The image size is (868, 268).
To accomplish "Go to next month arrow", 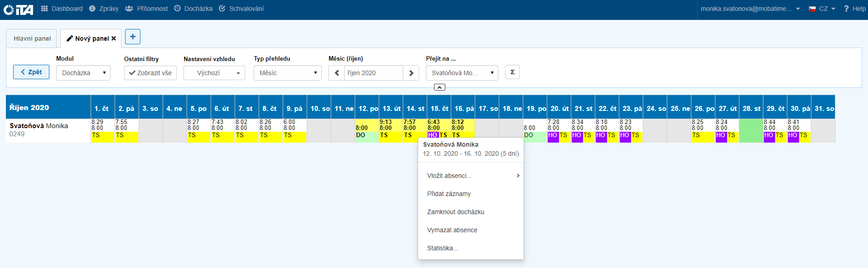I will pyautogui.click(x=411, y=73).
